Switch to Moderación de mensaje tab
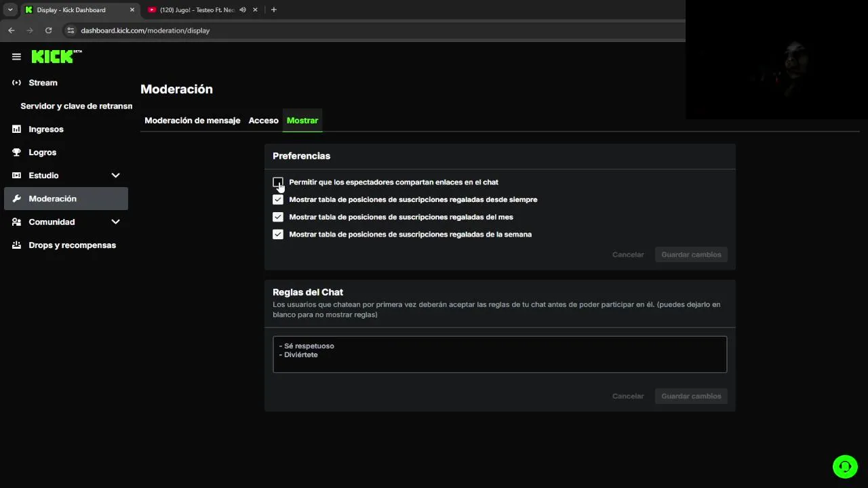 coord(192,121)
